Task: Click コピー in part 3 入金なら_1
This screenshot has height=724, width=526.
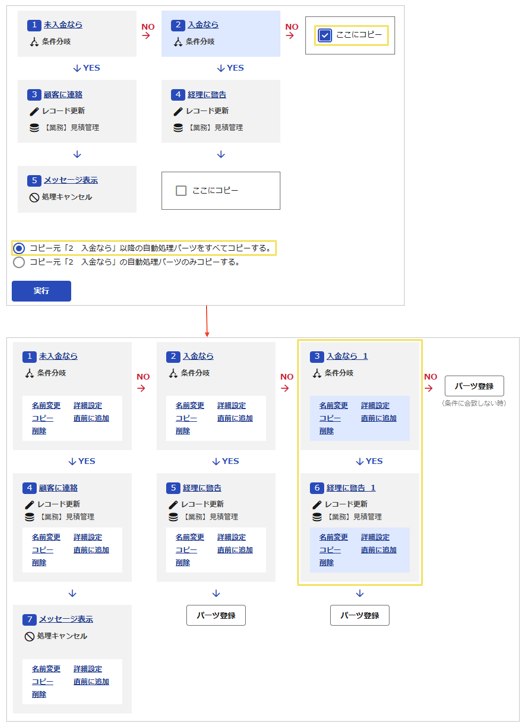Action: [x=330, y=418]
